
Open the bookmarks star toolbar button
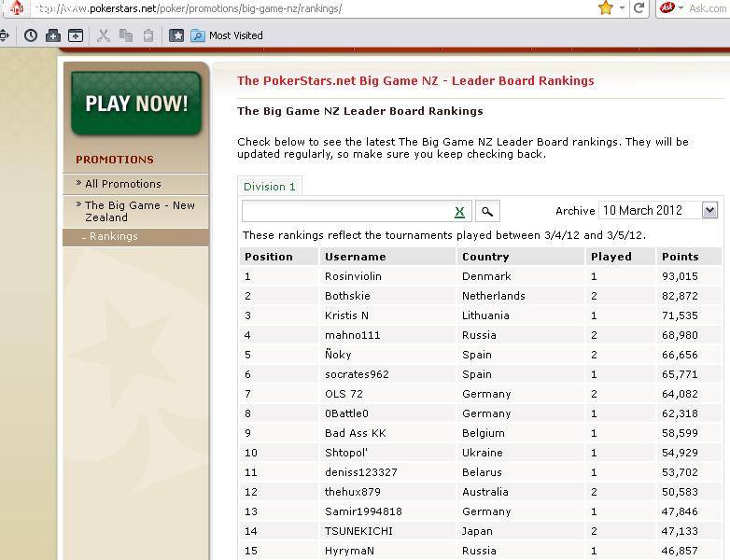tap(176, 35)
